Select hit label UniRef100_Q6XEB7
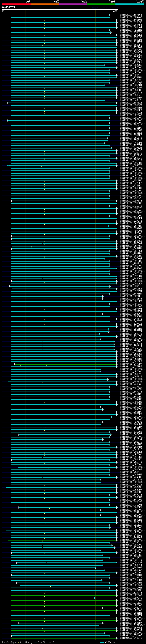 point(131,623)
